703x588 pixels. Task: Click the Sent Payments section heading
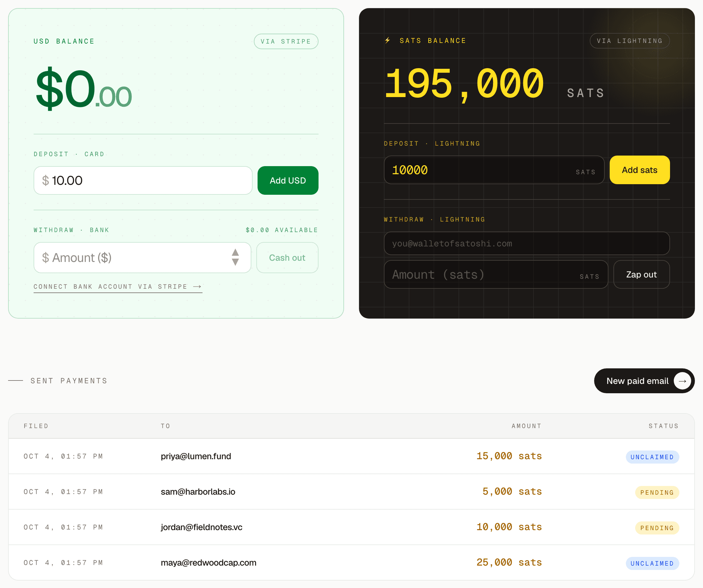tap(69, 381)
